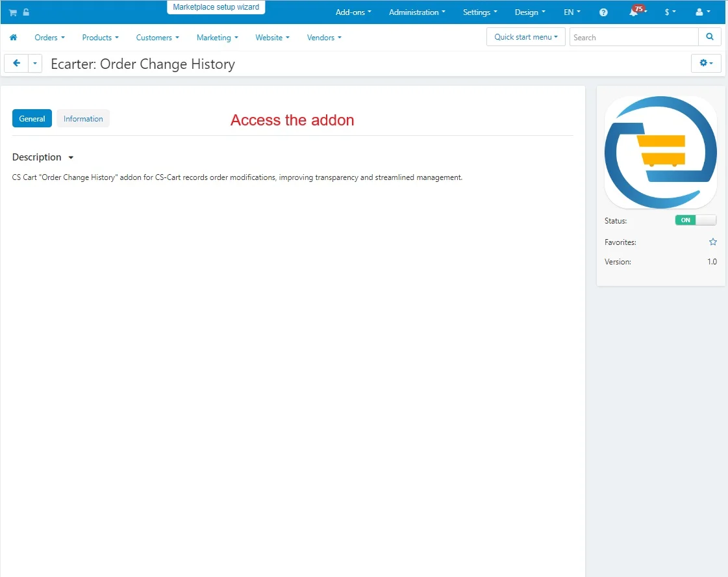Click the Status: label
This screenshot has height=577, width=728.
click(616, 221)
